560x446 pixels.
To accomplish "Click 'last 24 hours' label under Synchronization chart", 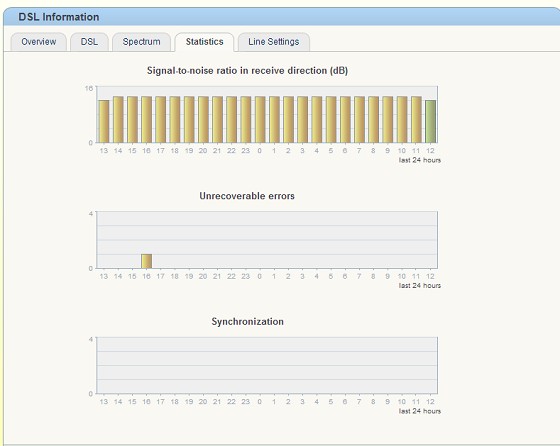I will [420, 411].
